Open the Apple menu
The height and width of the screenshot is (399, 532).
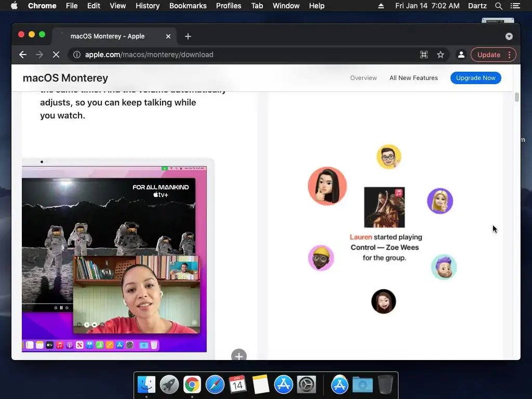click(x=14, y=6)
